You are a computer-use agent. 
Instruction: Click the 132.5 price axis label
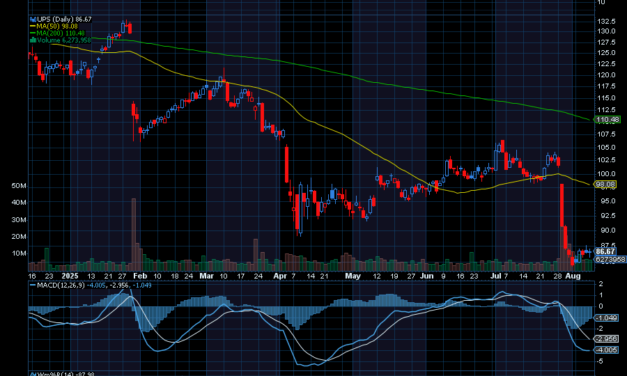coord(606,21)
